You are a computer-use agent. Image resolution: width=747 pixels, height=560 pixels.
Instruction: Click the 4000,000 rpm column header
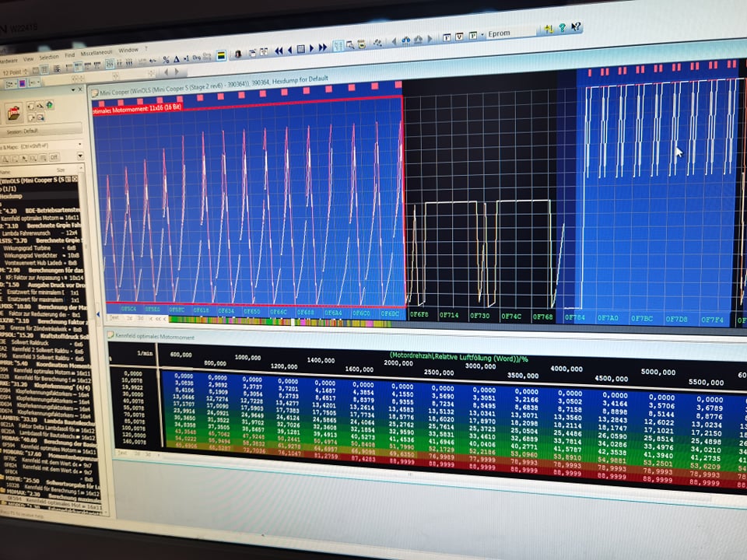(x=566, y=369)
